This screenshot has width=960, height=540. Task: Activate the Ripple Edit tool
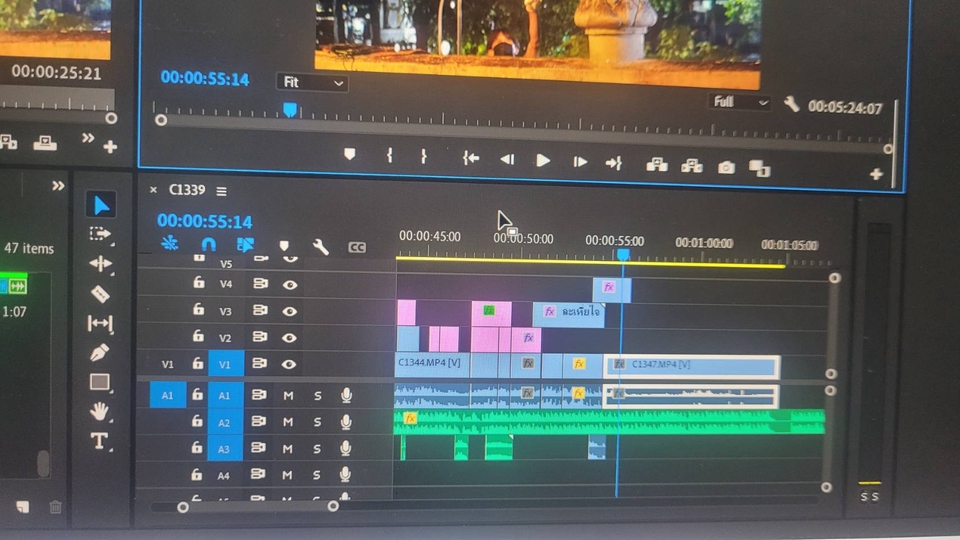[x=100, y=264]
